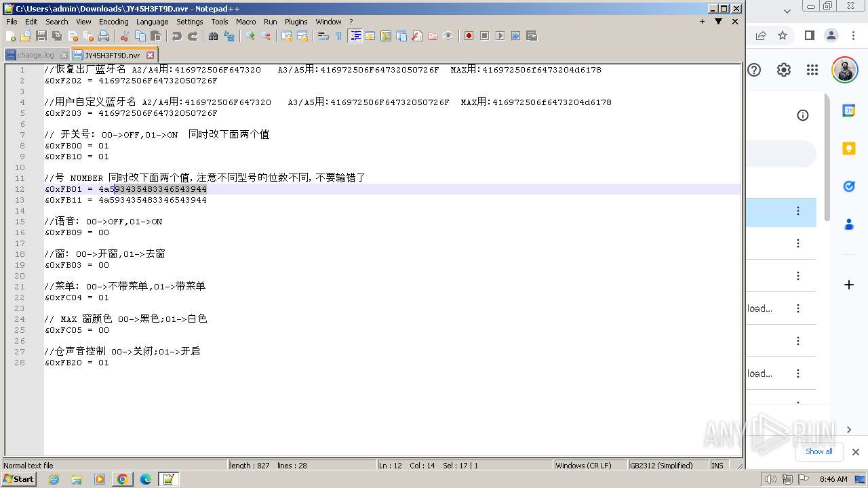
Task: Click the Redo toolbar arrow
Action: point(193,36)
